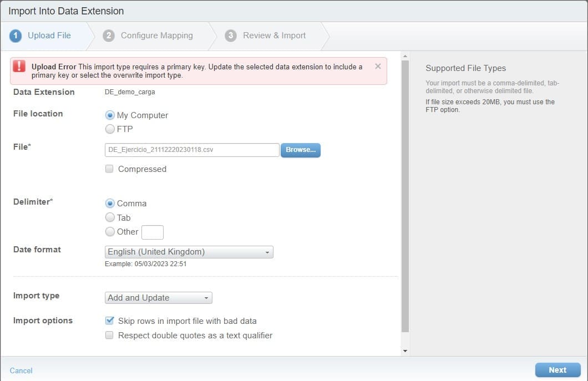588x381 pixels.
Task: Click the step 3 number circle icon
Action: coord(231,35)
